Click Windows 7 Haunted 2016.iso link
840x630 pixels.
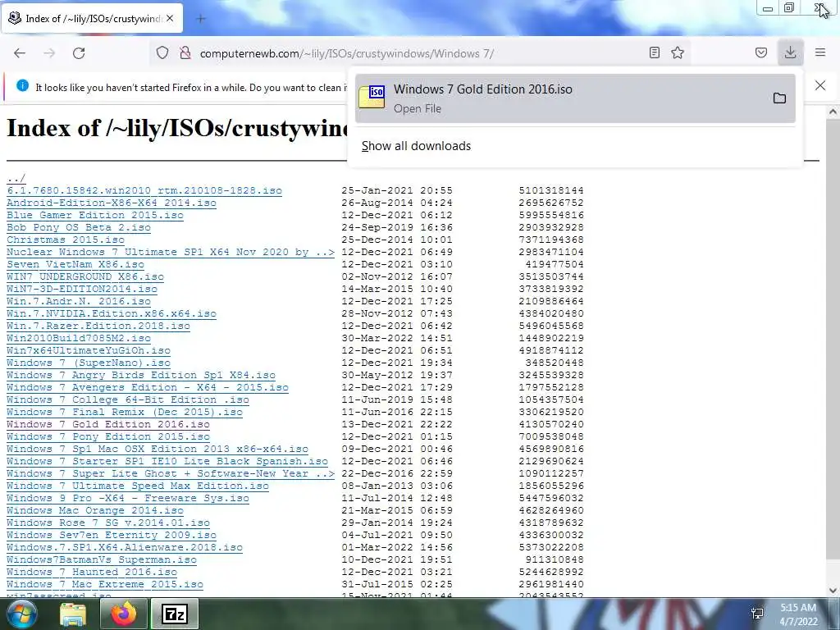92,573
